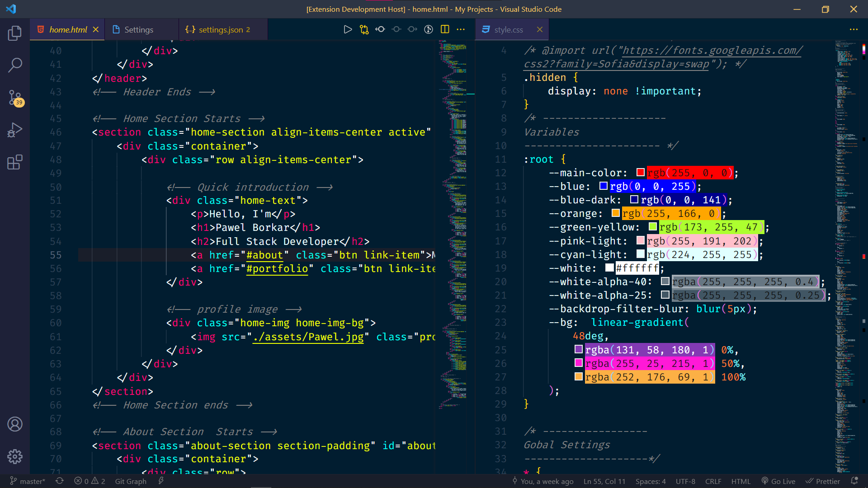Toggle Prettier status bar item

(823, 481)
